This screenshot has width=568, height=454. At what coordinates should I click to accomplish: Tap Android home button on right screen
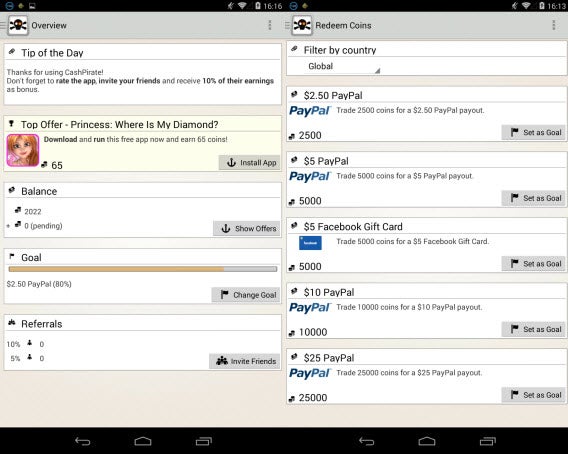(x=427, y=441)
